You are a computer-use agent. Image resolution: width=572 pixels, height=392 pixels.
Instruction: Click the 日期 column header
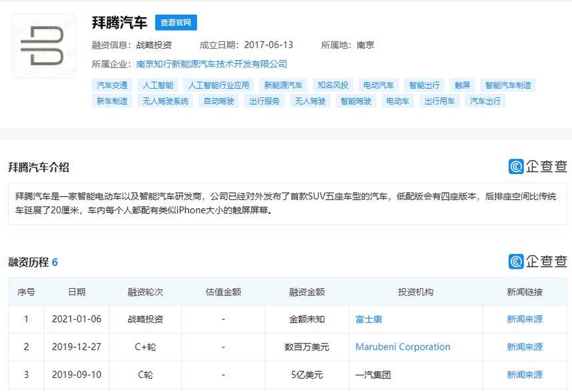coord(77,292)
